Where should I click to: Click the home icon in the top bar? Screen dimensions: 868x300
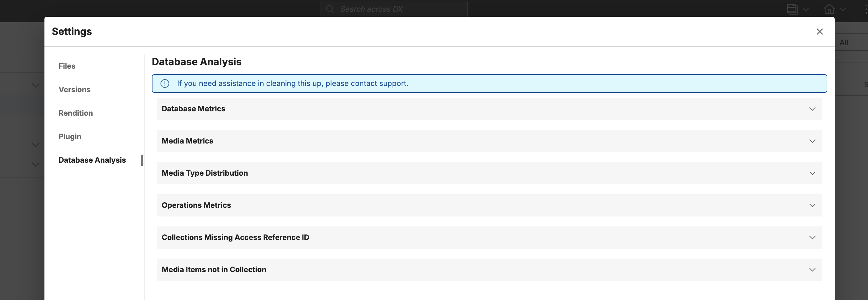[x=830, y=9]
